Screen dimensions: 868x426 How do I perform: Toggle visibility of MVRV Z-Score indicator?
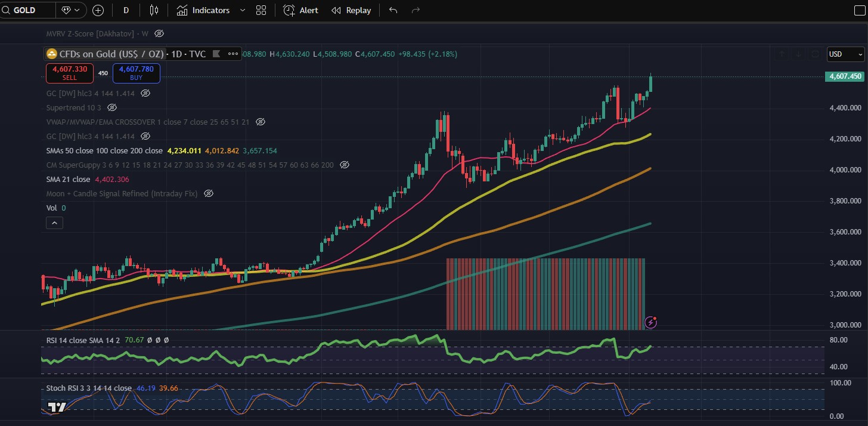tap(159, 34)
